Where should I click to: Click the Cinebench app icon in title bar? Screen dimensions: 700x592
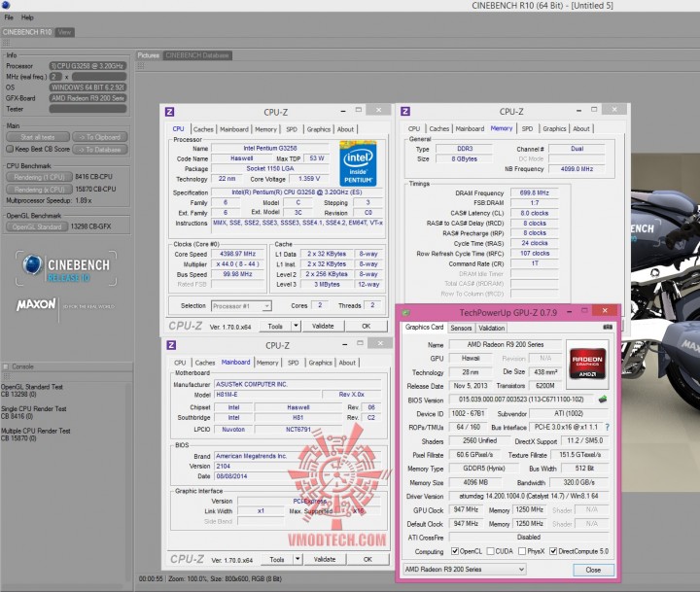point(6,6)
